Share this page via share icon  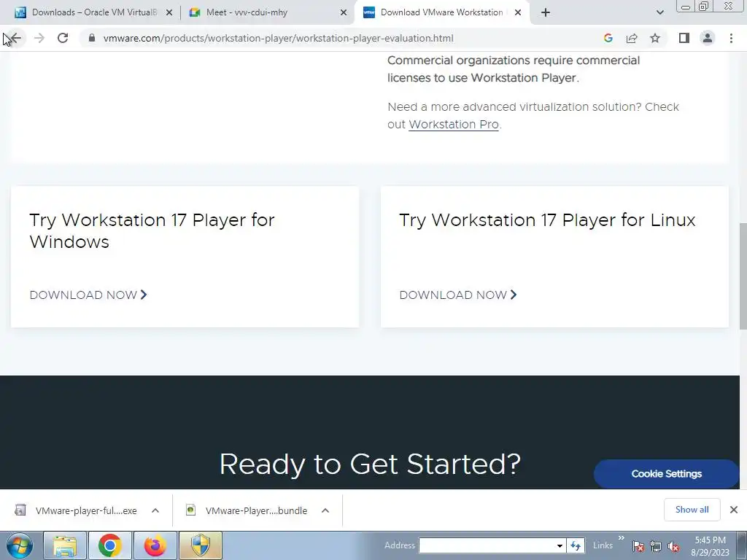click(632, 38)
